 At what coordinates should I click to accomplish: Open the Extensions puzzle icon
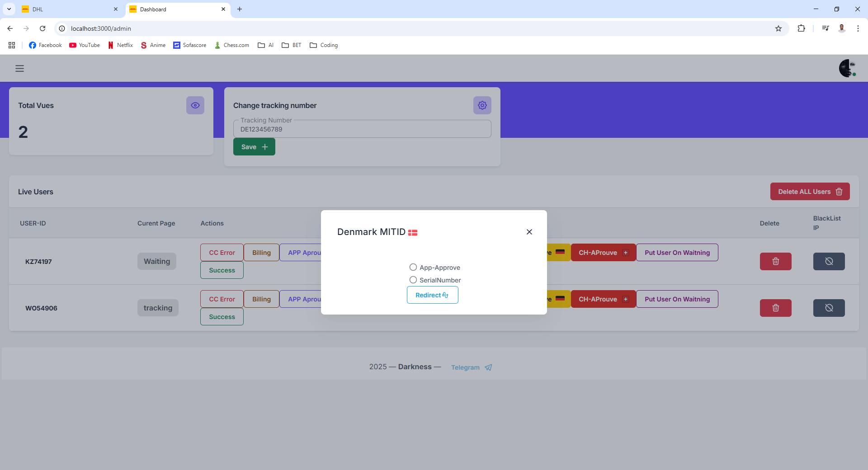coord(801,28)
